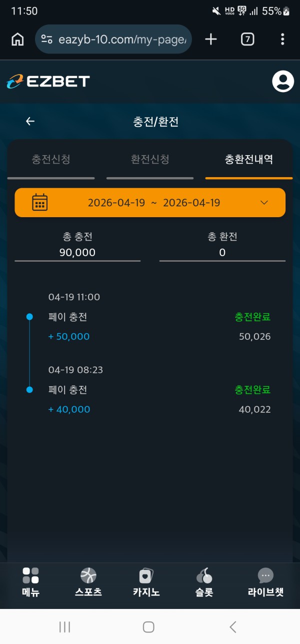300x644 pixels.
Task: Open a new browser tab
Action: [211, 40]
